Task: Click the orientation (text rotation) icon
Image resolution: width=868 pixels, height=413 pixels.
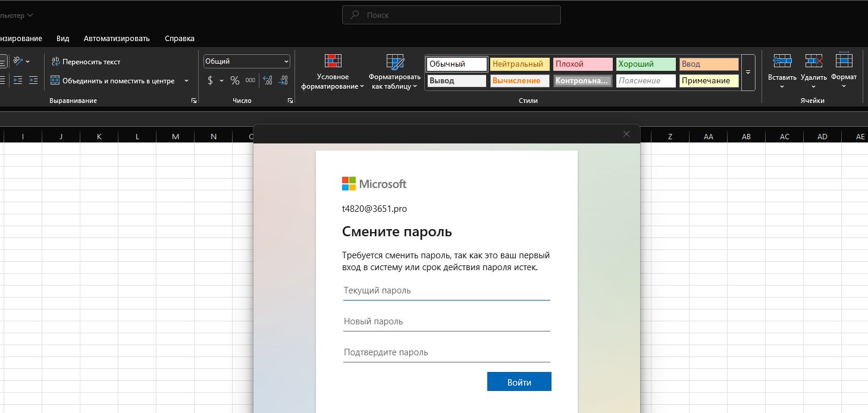Action: tap(18, 61)
